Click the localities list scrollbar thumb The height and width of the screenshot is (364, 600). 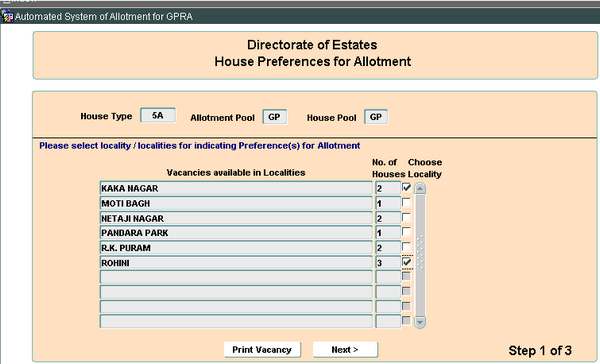(420, 255)
